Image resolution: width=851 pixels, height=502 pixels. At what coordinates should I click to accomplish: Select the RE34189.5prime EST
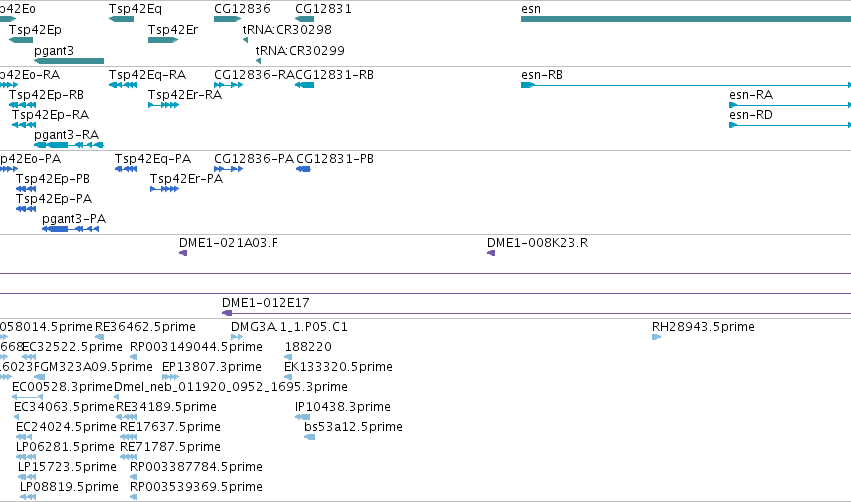[x=126, y=417]
